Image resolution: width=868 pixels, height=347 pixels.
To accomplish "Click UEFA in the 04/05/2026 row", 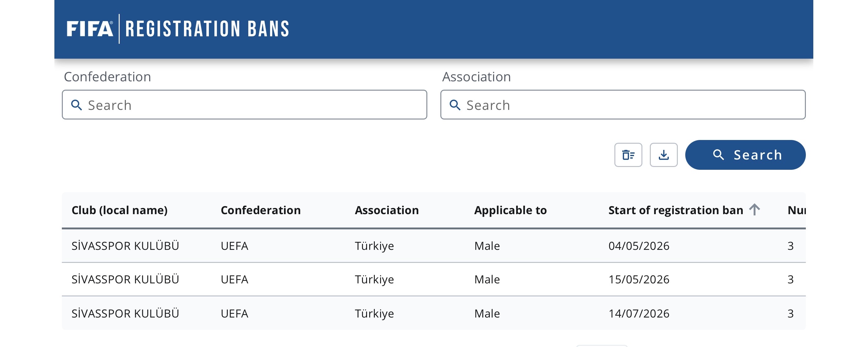I will [x=235, y=246].
